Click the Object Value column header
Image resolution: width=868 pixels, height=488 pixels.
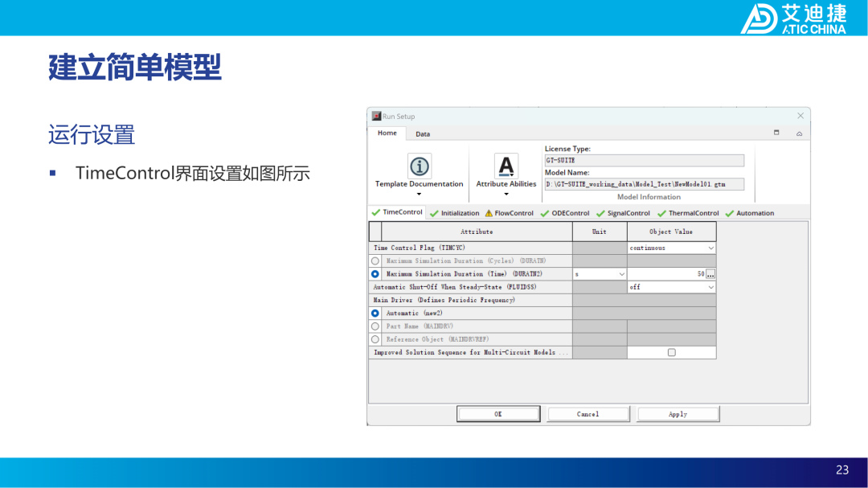[671, 232]
